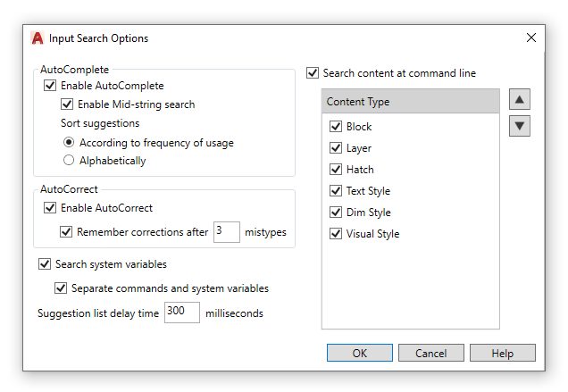Toggle Search system variables checkbox
568x392 pixels.
click(x=45, y=264)
